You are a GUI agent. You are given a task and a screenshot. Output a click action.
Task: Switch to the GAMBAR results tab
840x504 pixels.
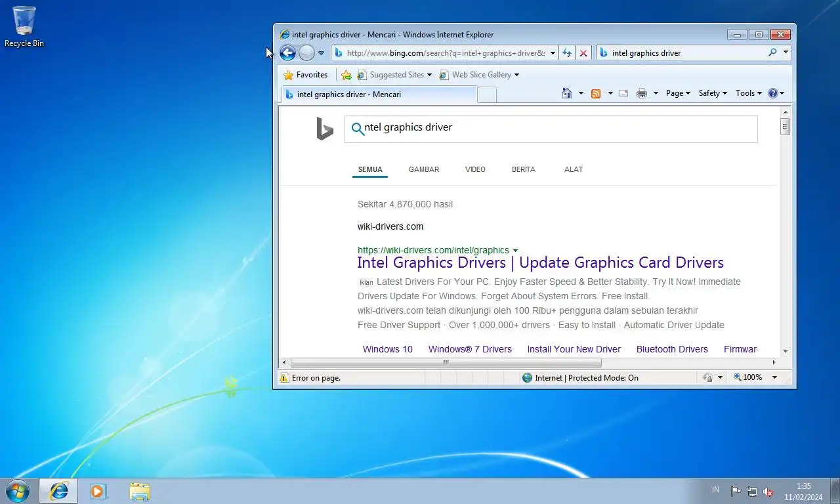coord(424,169)
